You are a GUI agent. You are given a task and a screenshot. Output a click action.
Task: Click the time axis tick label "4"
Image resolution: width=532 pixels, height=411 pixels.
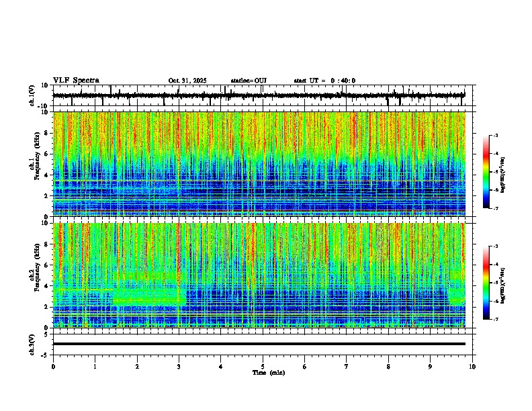[221, 367]
